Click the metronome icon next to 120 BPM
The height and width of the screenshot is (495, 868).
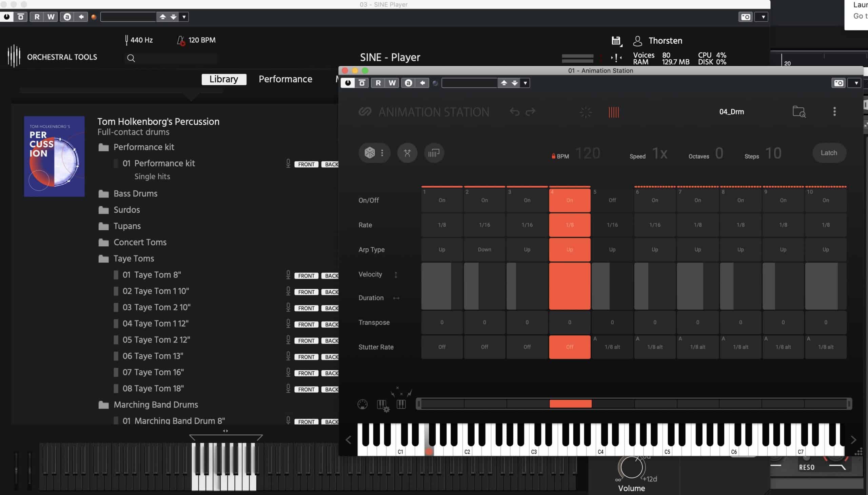coord(181,40)
